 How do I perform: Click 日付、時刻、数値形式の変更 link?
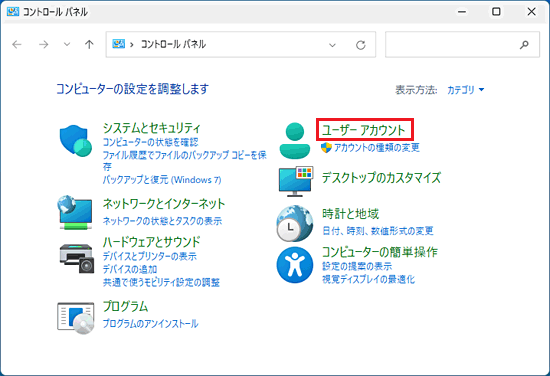pyautogui.click(x=378, y=231)
